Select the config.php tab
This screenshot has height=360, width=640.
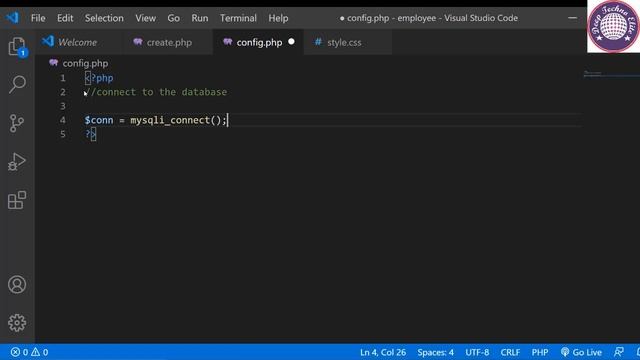tap(259, 42)
